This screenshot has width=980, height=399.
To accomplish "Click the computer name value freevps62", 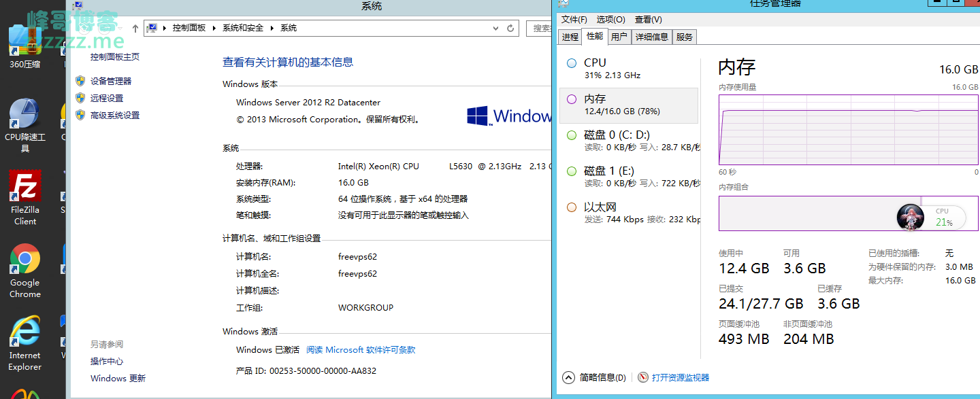I will (357, 256).
